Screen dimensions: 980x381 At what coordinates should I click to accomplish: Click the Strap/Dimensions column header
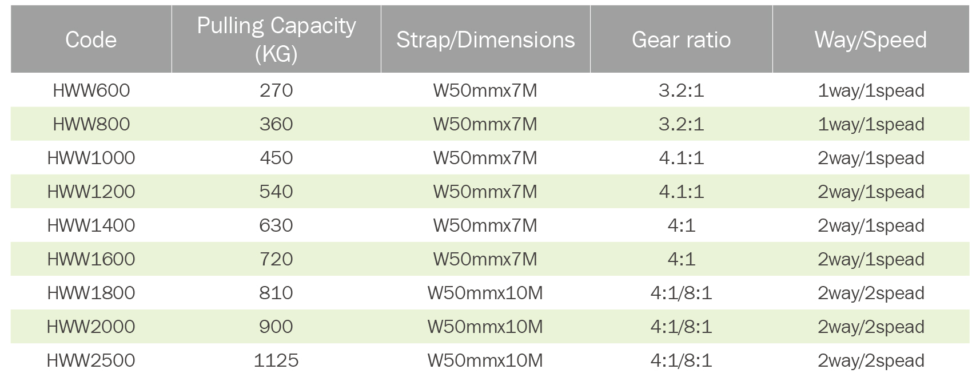[485, 39]
